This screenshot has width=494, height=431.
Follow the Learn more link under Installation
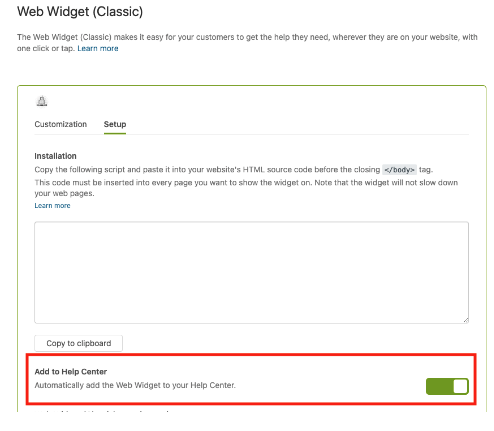coord(52,206)
